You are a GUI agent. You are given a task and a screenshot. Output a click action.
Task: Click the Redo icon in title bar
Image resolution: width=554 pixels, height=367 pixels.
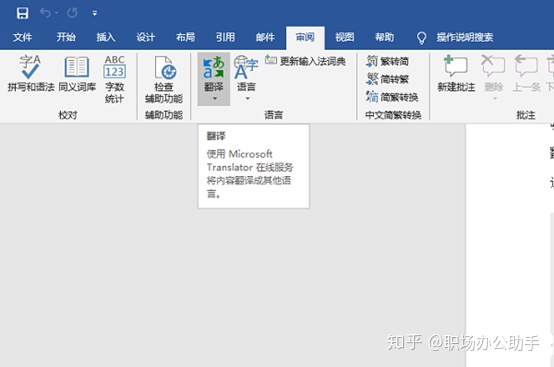pyautogui.click(x=72, y=13)
